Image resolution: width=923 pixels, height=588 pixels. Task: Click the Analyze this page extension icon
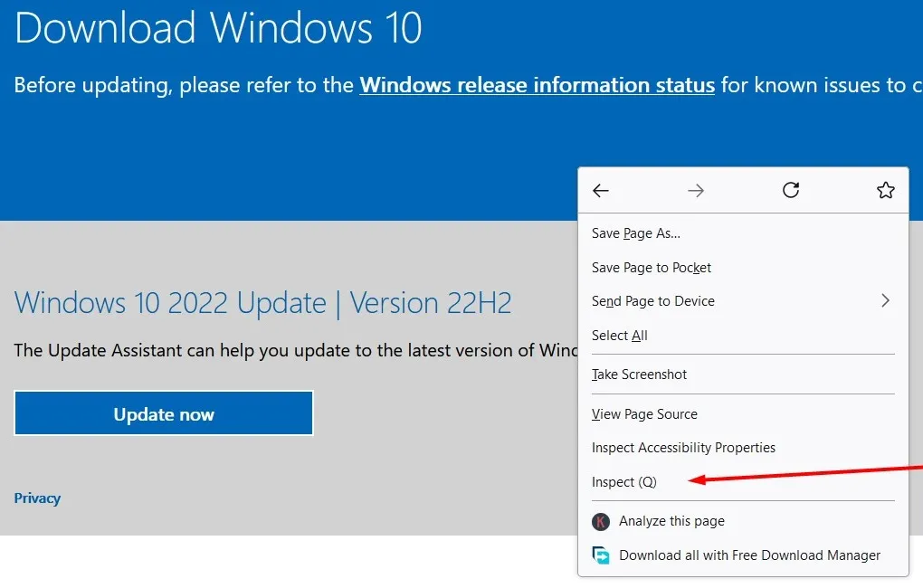(601, 521)
